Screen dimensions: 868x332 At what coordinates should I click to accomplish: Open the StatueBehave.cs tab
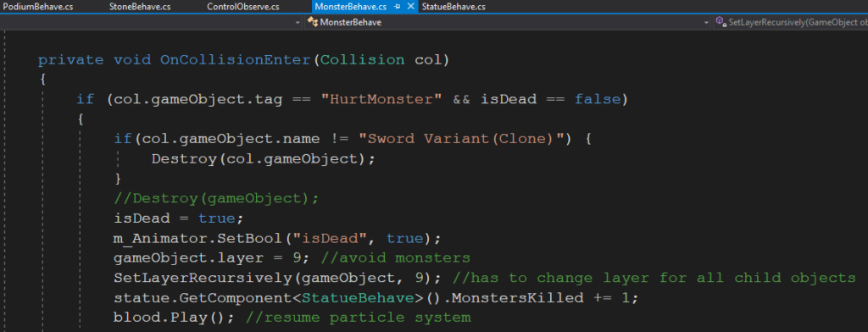453,7
